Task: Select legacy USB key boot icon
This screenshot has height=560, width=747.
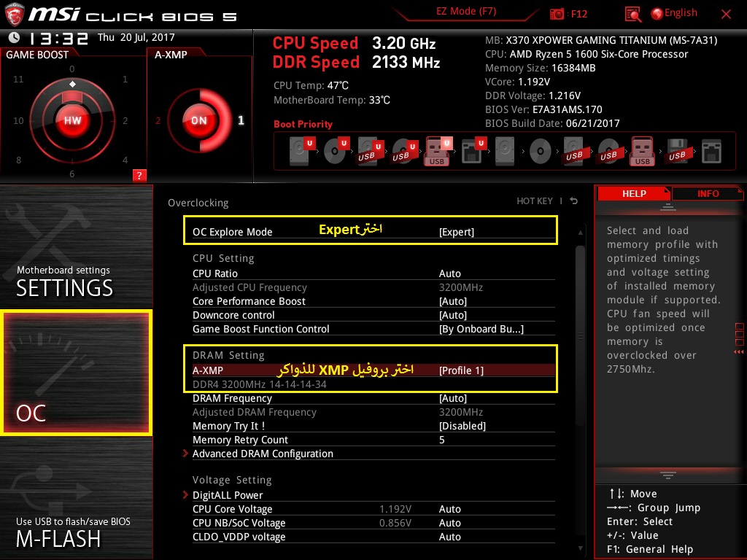Action: (642, 151)
